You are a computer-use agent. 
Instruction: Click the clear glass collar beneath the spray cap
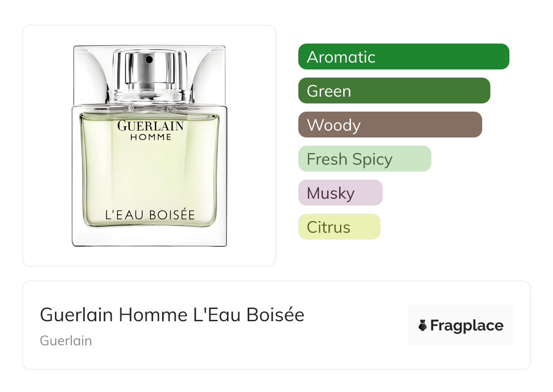pyautogui.click(x=149, y=96)
